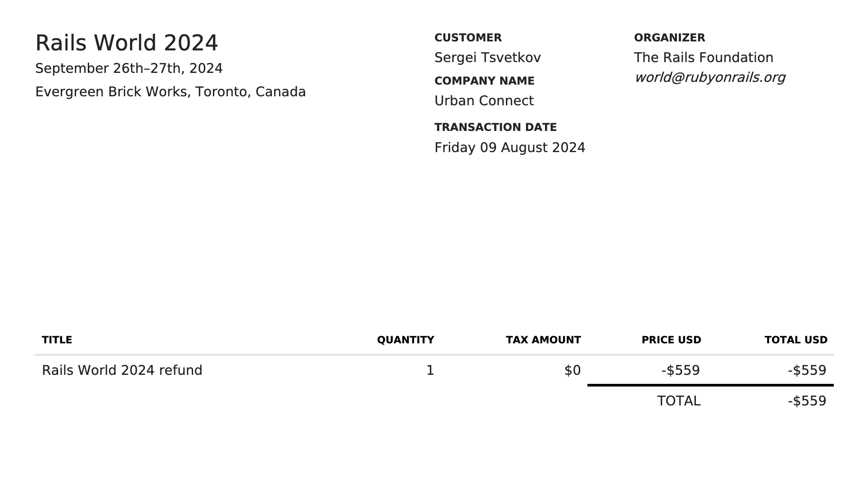Viewport: 866px width, 504px height.
Task: Click the TOTAL label below the line
Action: 679,401
